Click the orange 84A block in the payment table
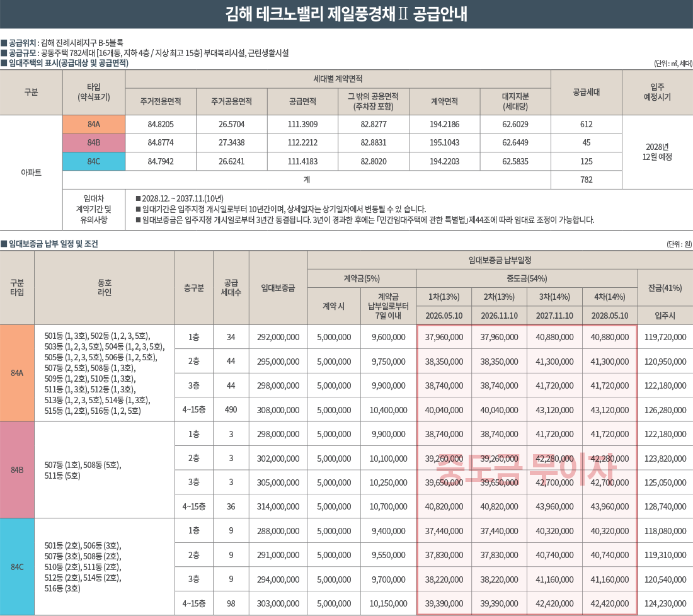 pos(17,373)
